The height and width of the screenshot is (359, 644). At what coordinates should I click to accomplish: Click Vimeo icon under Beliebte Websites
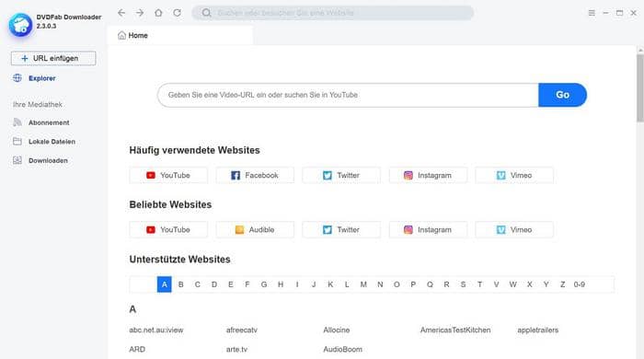tap(501, 229)
